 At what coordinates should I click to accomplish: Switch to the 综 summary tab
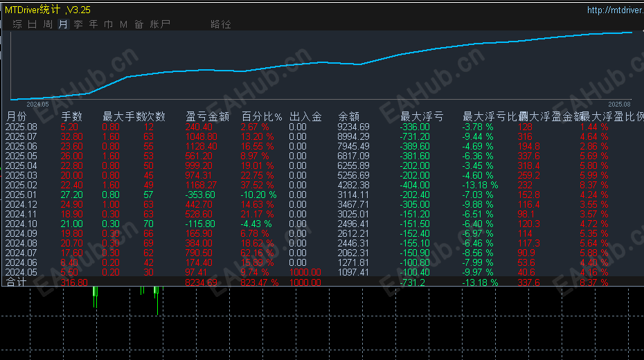pos(17,24)
